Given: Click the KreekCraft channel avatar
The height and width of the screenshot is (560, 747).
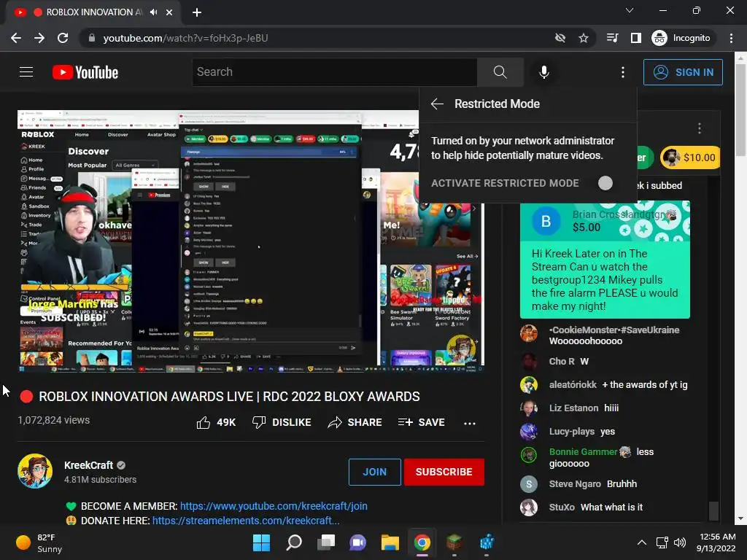Looking at the screenshot, I should click(x=35, y=471).
